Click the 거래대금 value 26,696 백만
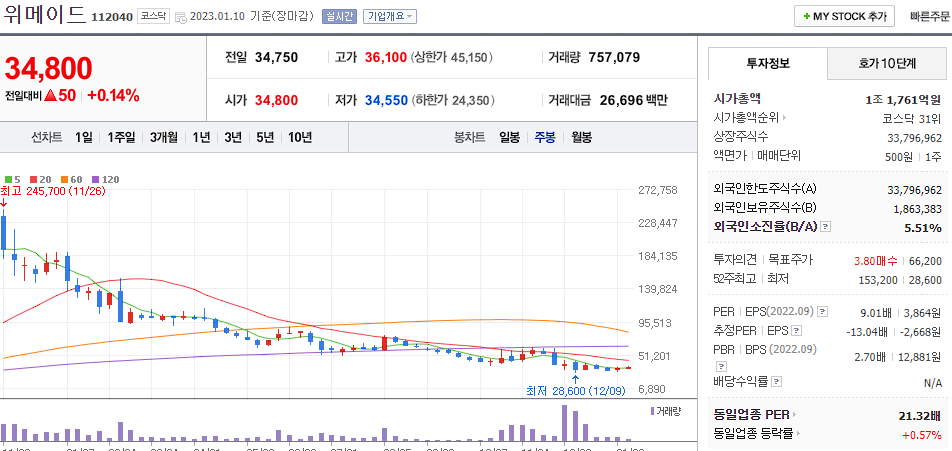 coord(633,100)
